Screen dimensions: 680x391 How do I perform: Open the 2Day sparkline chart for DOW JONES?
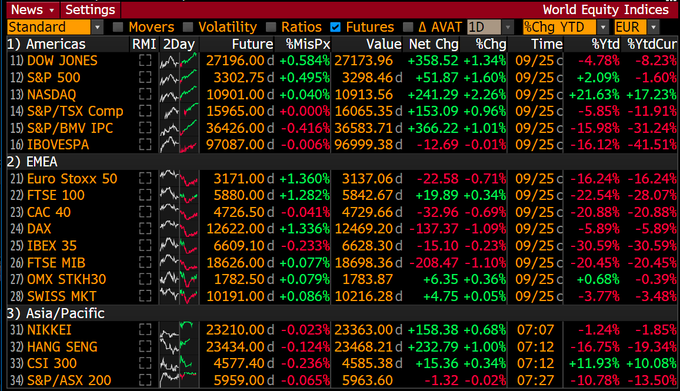179,61
